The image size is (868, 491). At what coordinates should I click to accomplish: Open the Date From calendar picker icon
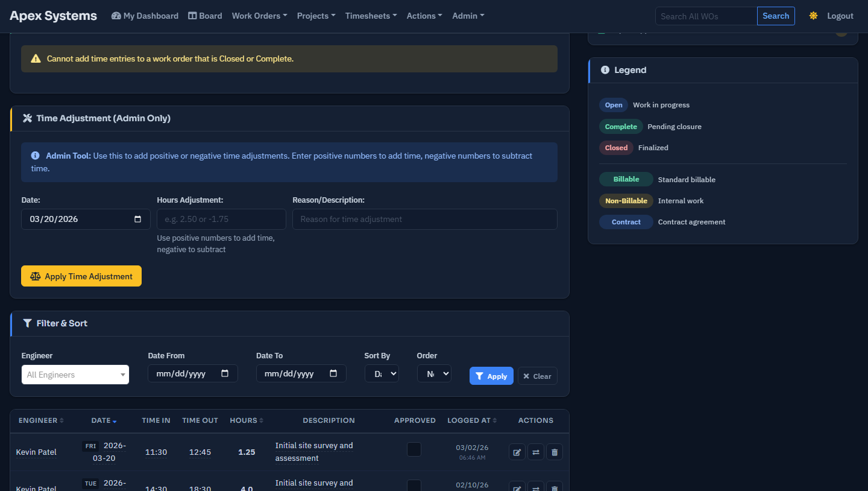225,373
